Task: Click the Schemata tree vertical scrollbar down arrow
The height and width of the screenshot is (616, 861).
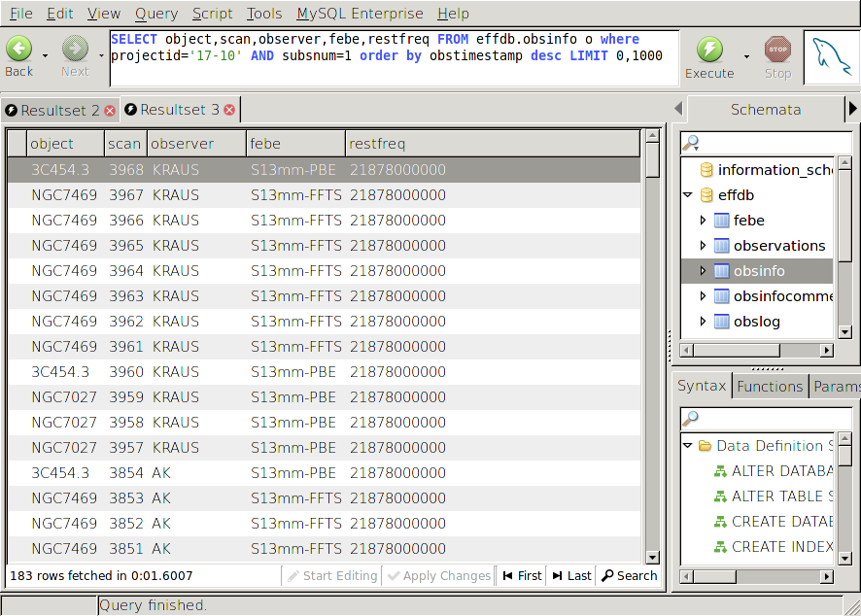Action: tap(845, 331)
